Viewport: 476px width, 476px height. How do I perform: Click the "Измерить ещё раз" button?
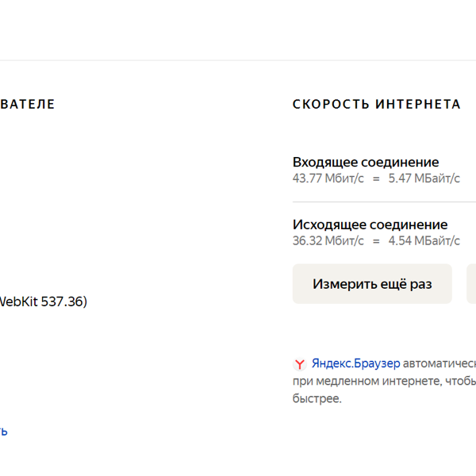[x=372, y=284]
